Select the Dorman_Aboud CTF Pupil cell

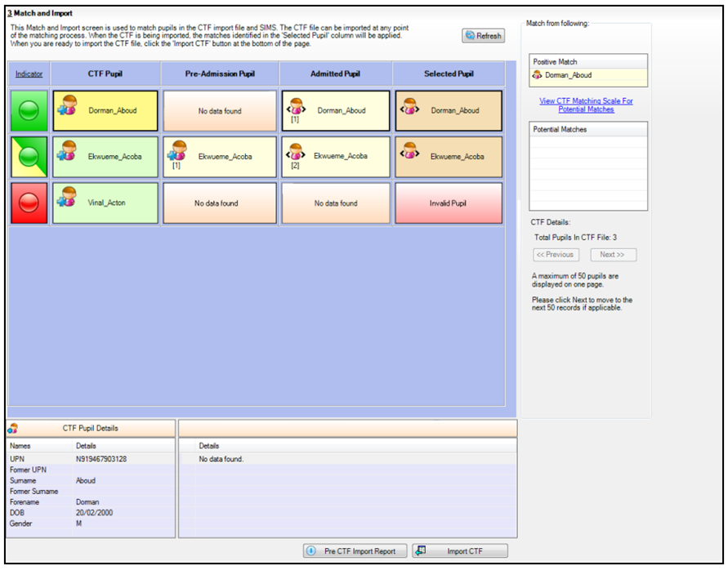click(x=107, y=110)
